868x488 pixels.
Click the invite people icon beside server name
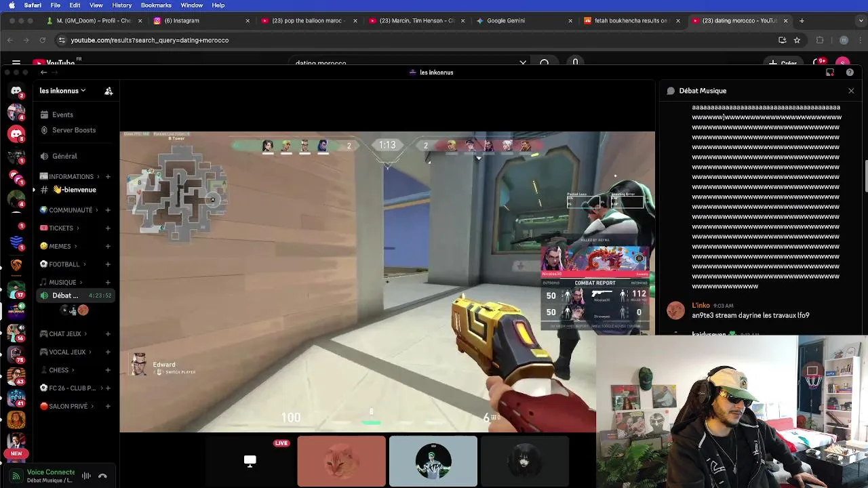[x=108, y=91]
